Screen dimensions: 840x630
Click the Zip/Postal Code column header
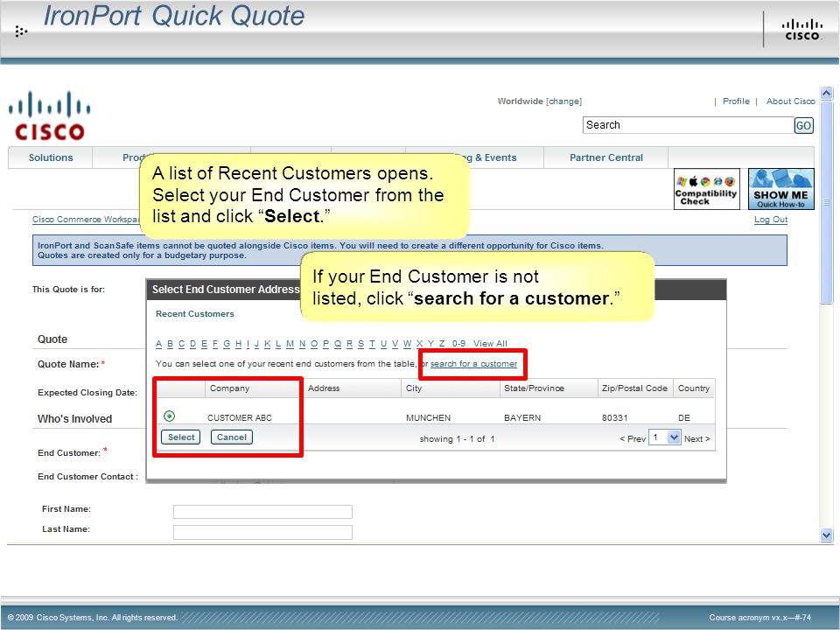pos(634,388)
